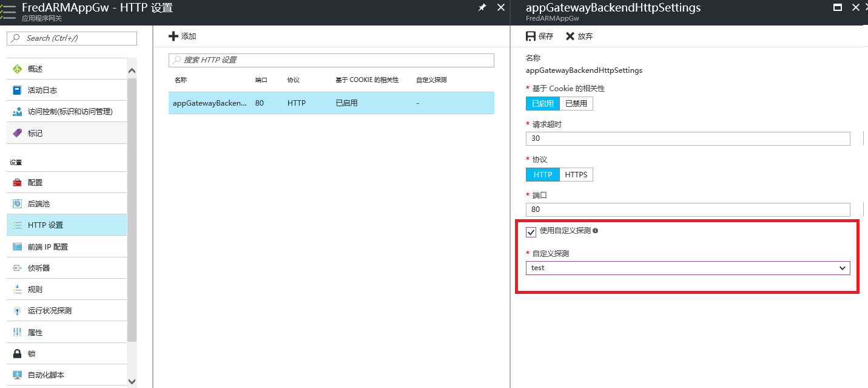Go to 前端 IP 配置 menu item
Image resolution: width=868 pixels, height=388 pixels.
[48, 247]
